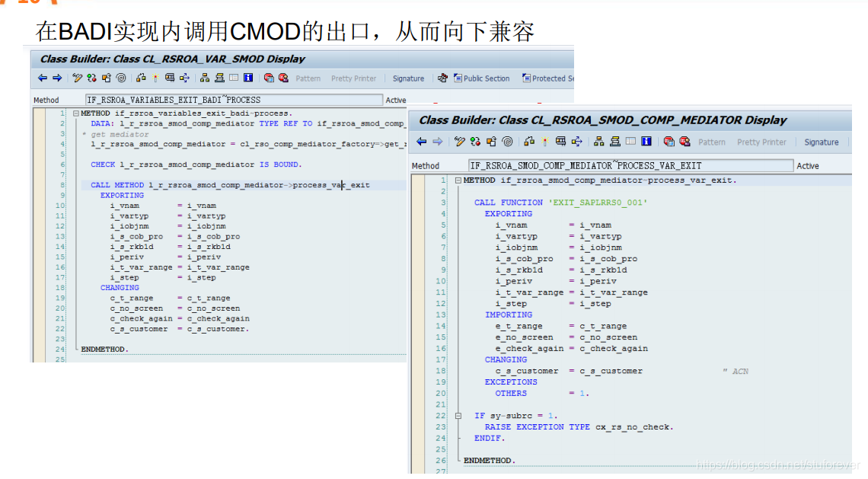Click ENDMETHOD. line in right editor
Image resolution: width=868 pixels, height=479 pixels.
(x=490, y=460)
